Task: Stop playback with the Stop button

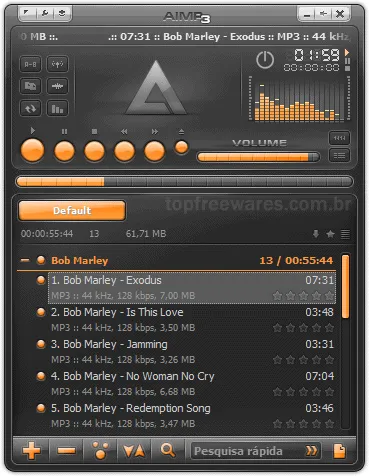Action: pos(94,151)
